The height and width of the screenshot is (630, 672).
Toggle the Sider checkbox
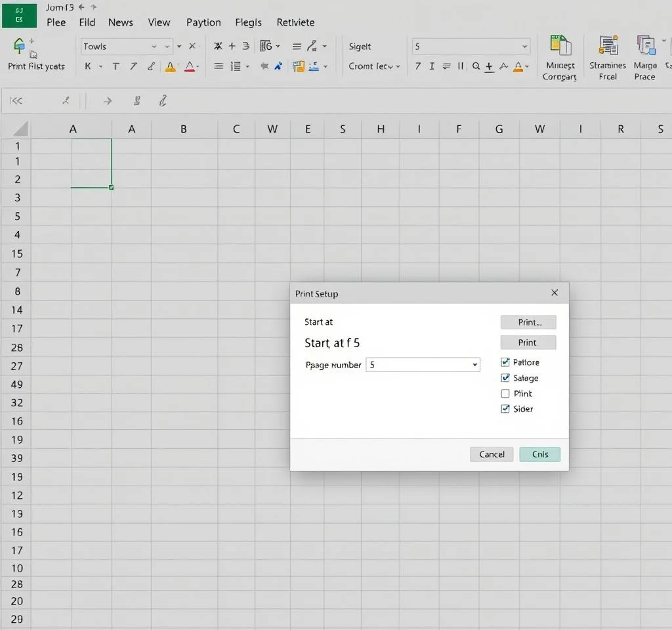tap(505, 409)
